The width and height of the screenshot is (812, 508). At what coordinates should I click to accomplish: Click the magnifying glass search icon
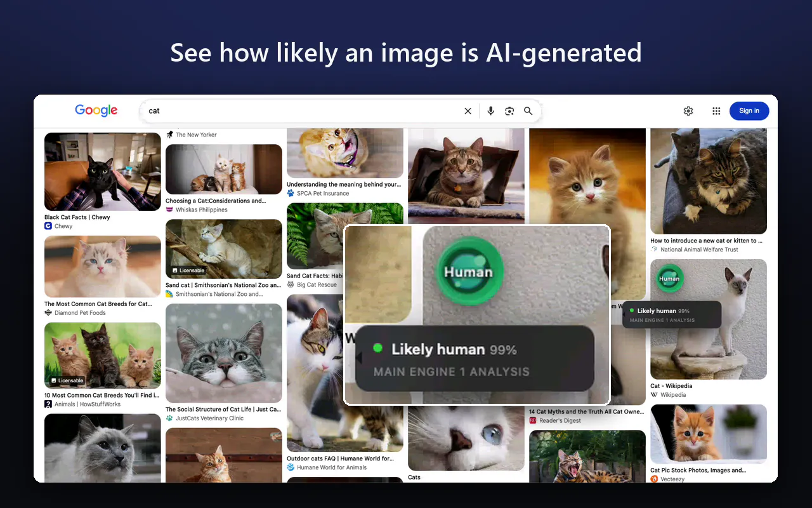click(528, 111)
